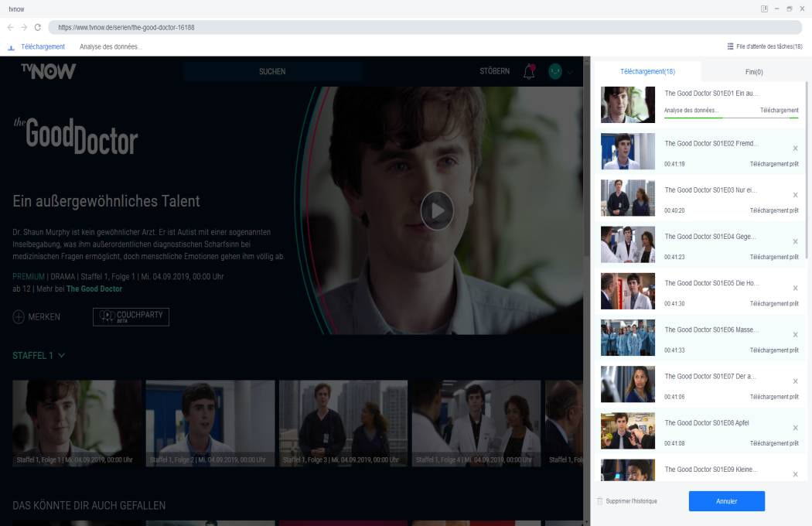Switch to the Fini(0) tab
This screenshot has height=526, width=812.
(754, 72)
